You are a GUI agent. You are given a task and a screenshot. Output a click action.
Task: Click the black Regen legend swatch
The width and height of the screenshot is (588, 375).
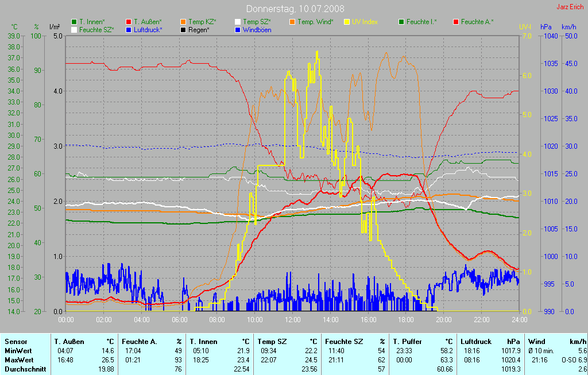pos(183,30)
